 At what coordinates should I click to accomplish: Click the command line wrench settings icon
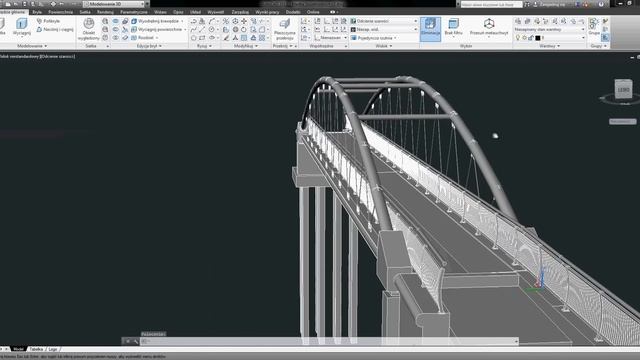pos(136,341)
